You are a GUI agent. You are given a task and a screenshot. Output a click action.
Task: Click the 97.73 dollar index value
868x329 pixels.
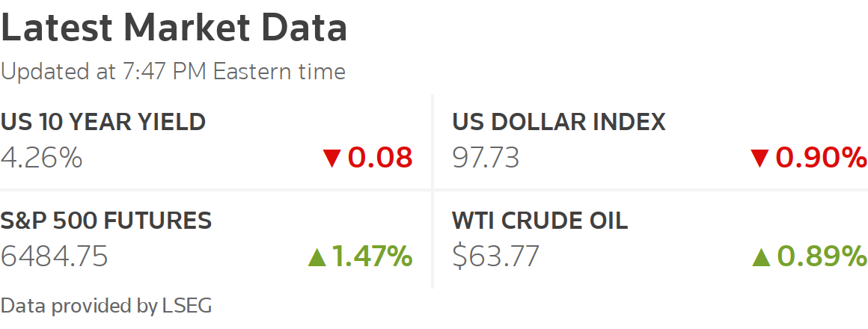point(486,158)
